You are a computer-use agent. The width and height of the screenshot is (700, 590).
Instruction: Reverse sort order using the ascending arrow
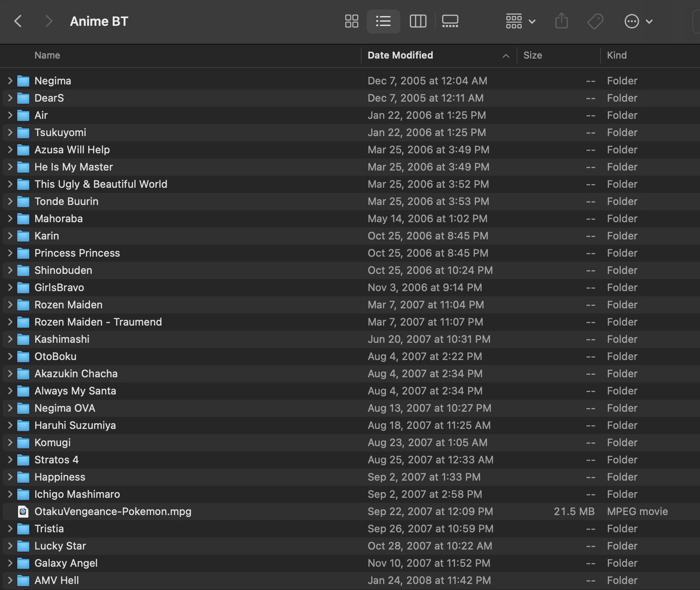pyautogui.click(x=506, y=56)
